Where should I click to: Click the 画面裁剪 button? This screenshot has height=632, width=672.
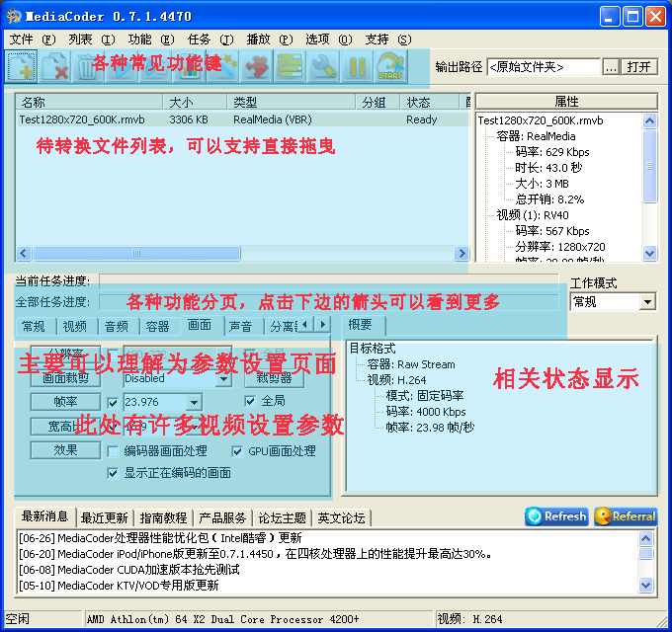65,378
